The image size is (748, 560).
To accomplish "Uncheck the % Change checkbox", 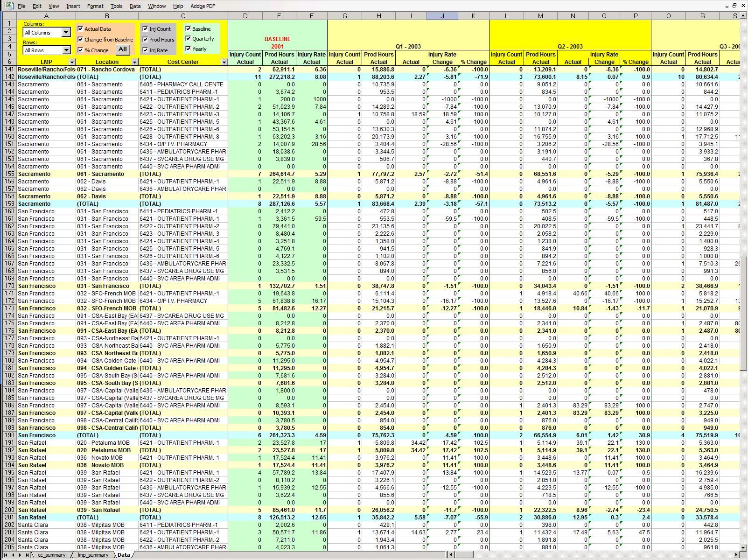I will [80, 50].
